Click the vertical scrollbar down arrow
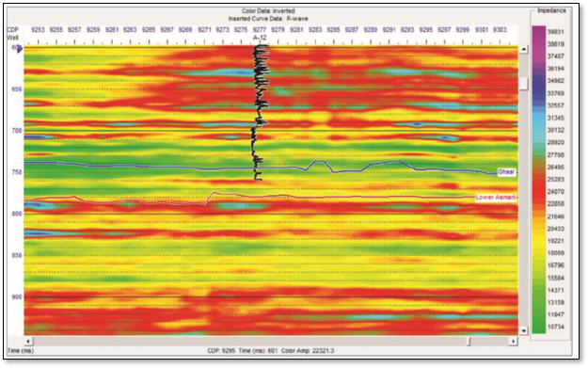This screenshot has height=368, width=588. pos(523,331)
